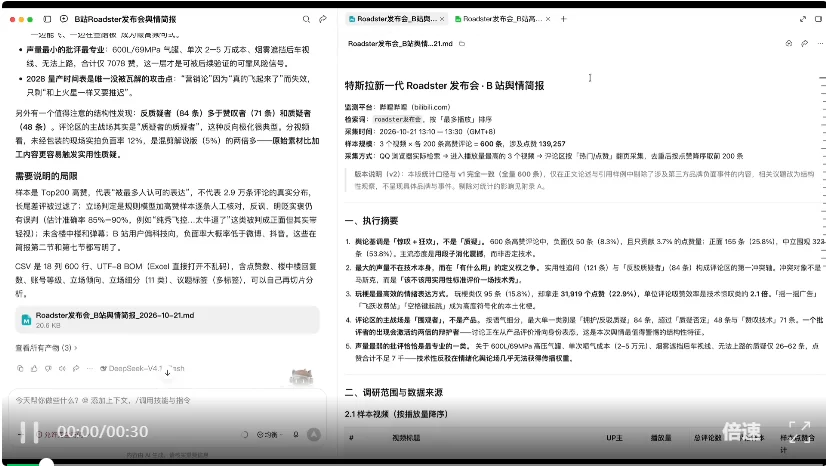Click the 2.1 样本视频 subheading

click(x=396, y=414)
